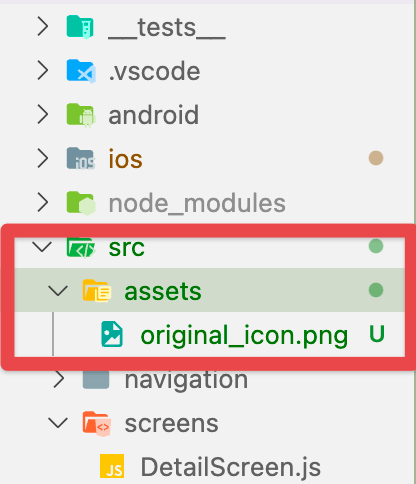Click the untracked U badge on original_icon.png
The image size is (416, 484).
[377, 334]
